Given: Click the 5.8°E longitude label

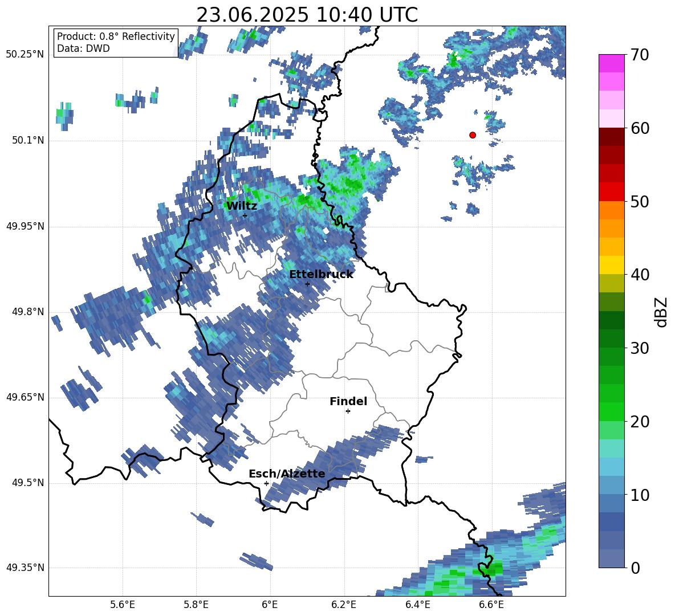Looking at the screenshot, I should tap(196, 605).
